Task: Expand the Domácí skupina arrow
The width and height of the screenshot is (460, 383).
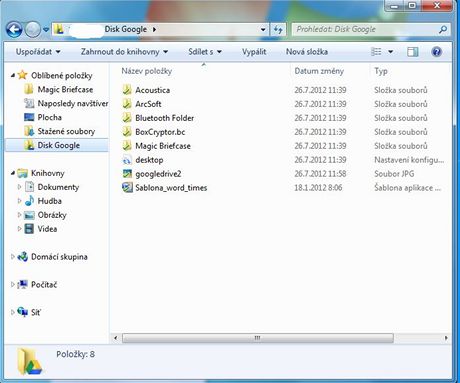Action: point(13,257)
